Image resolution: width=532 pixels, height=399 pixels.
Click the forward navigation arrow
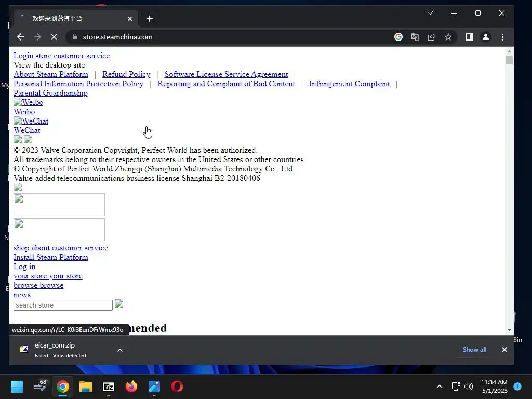coord(37,37)
